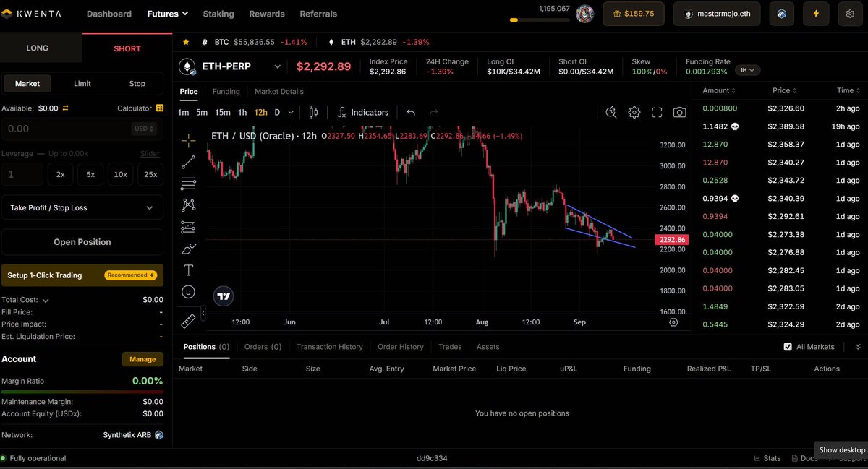Open app settings gear in header
The height and width of the screenshot is (469, 868).
click(x=850, y=14)
